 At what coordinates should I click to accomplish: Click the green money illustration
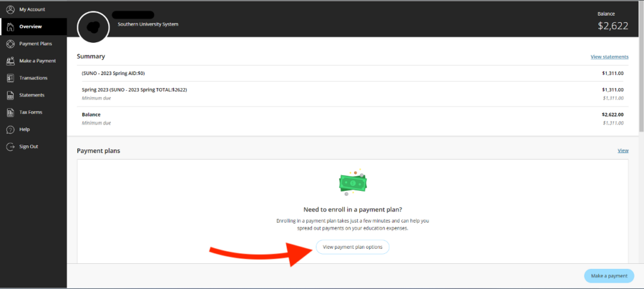point(352,182)
